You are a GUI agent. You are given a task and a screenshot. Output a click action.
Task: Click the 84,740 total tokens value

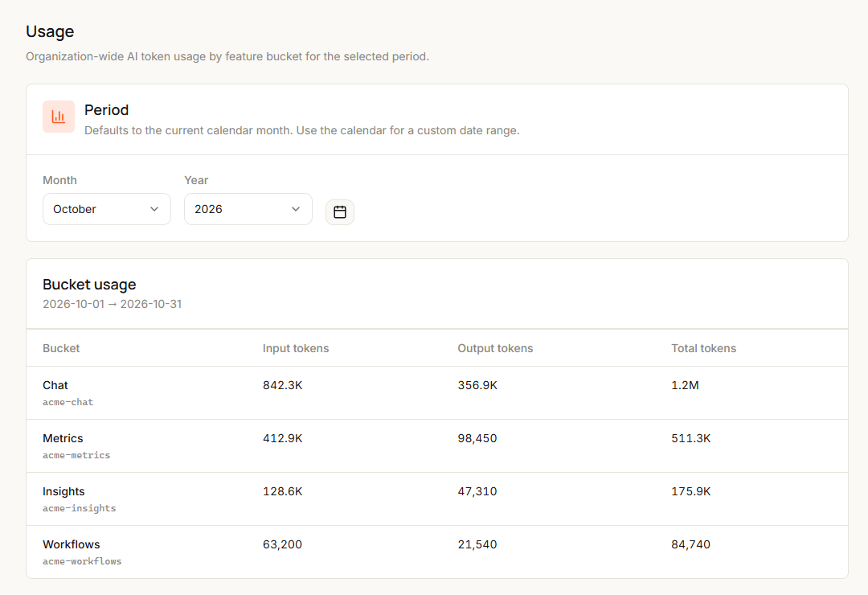click(691, 544)
